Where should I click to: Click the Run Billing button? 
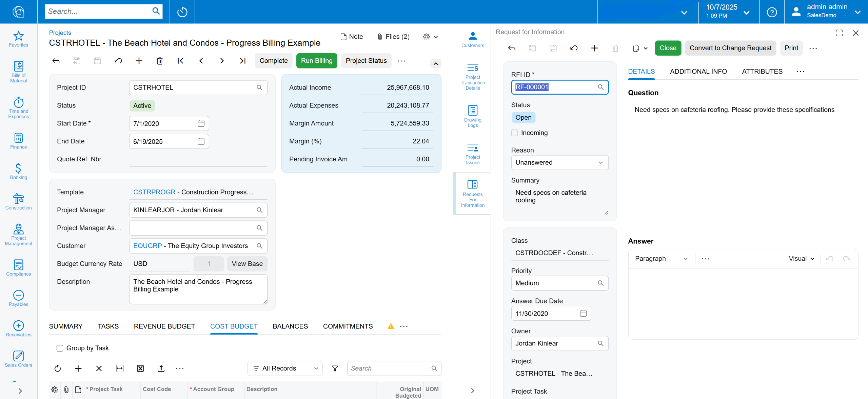click(x=316, y=61)
